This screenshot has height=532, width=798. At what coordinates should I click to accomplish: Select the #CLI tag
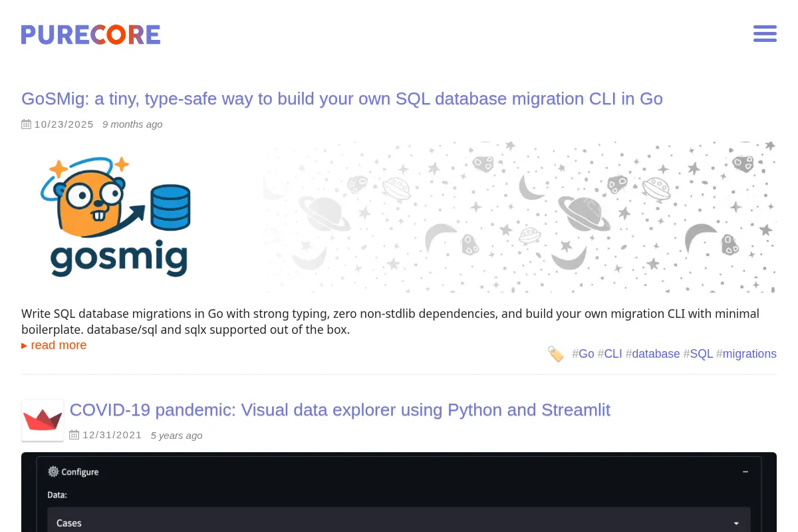(x=610, y=354)
